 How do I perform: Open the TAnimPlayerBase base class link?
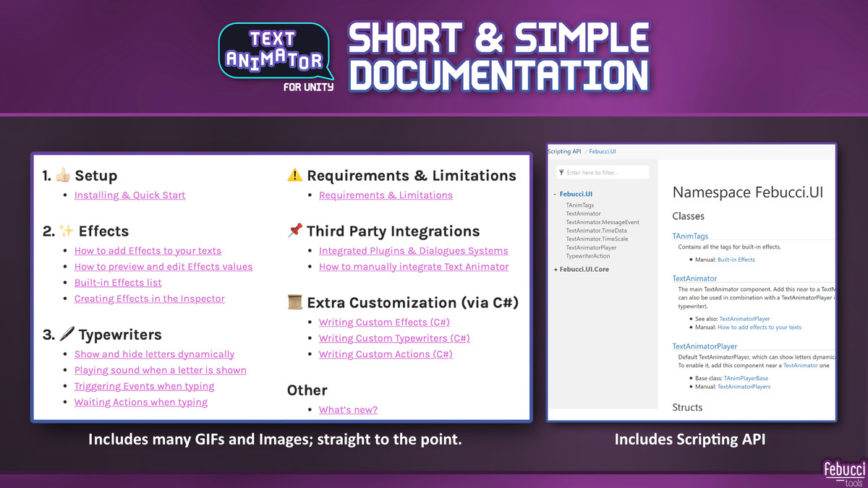coord(744,378)
